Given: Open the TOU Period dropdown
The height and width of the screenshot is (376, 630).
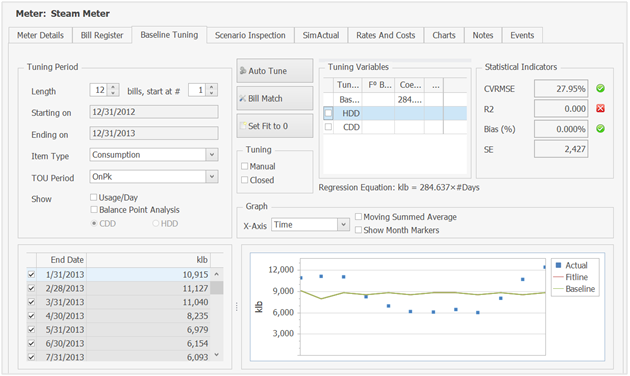Looking at the screenshot, I should click(x=212, y=177).
